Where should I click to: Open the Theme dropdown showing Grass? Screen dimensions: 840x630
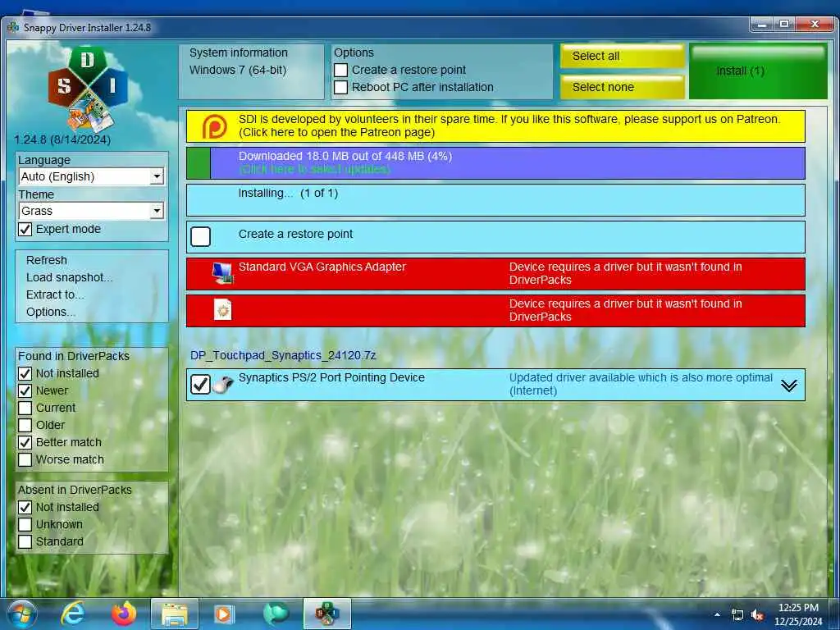click(x=91, y=211)
